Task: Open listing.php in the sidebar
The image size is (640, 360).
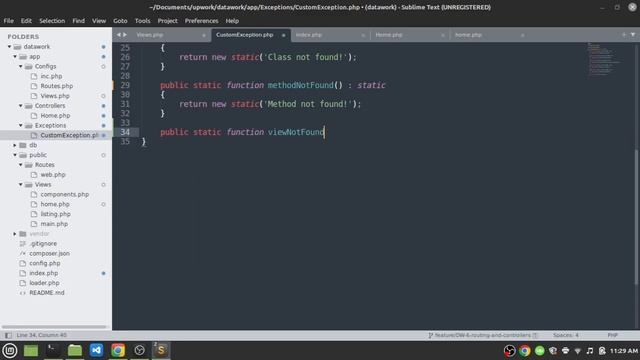Action: (56, 214)
